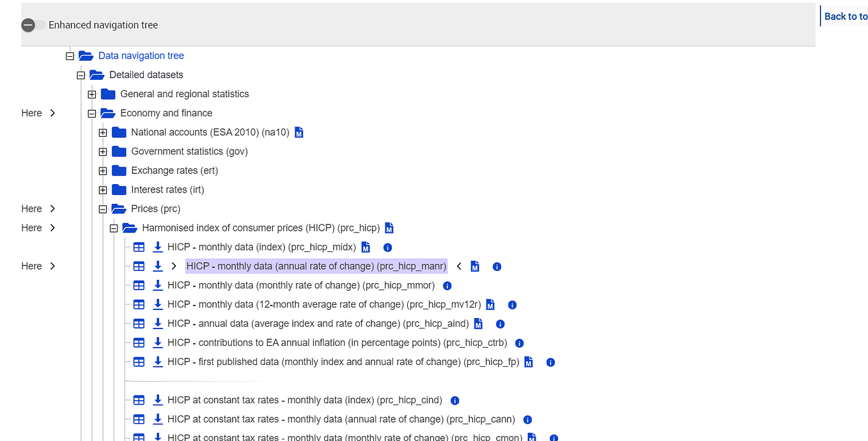Click the Back to top link
The width and height of the screenshot is (868, 441).
846,16
